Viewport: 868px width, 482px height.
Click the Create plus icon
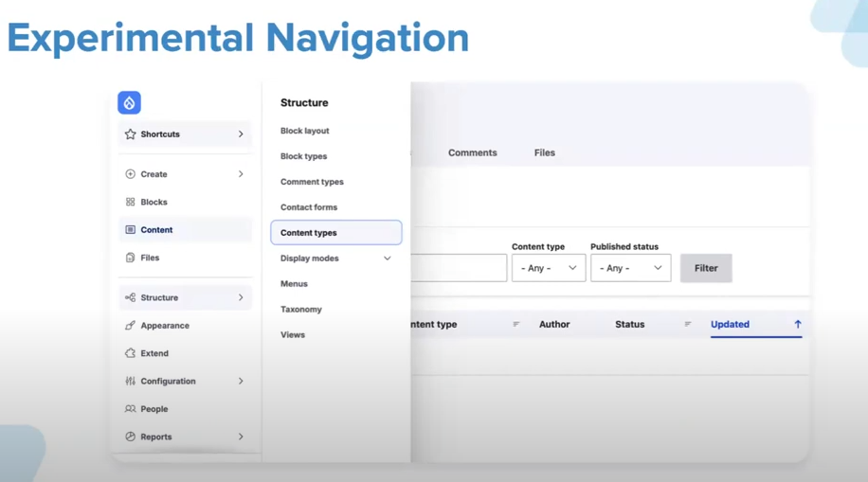(130, 174)
